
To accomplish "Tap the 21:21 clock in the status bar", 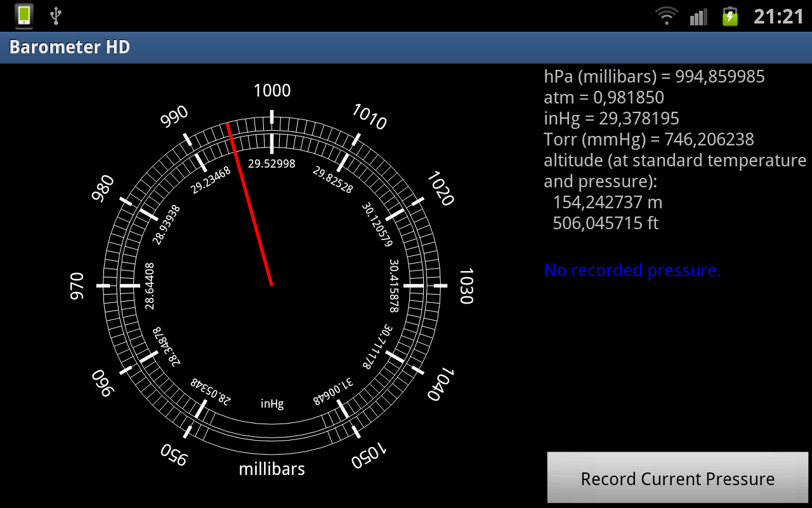I will click(778, 17).
